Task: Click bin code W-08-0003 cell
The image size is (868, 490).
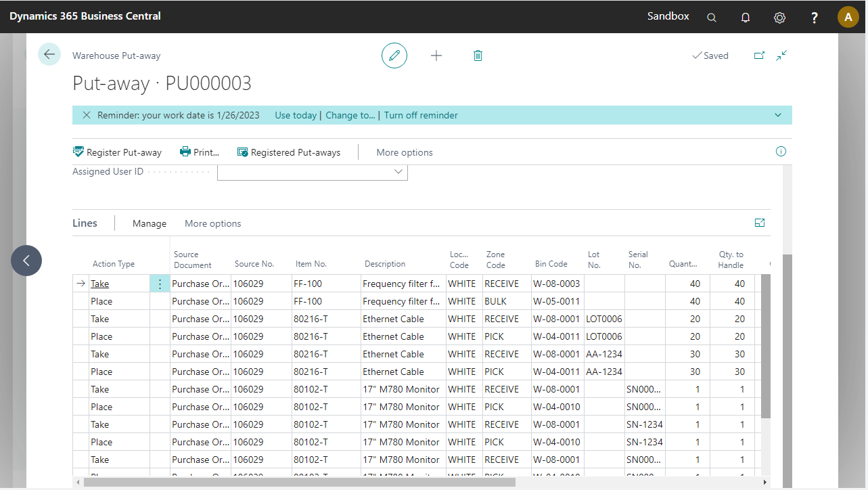Action: pos(557,284)
